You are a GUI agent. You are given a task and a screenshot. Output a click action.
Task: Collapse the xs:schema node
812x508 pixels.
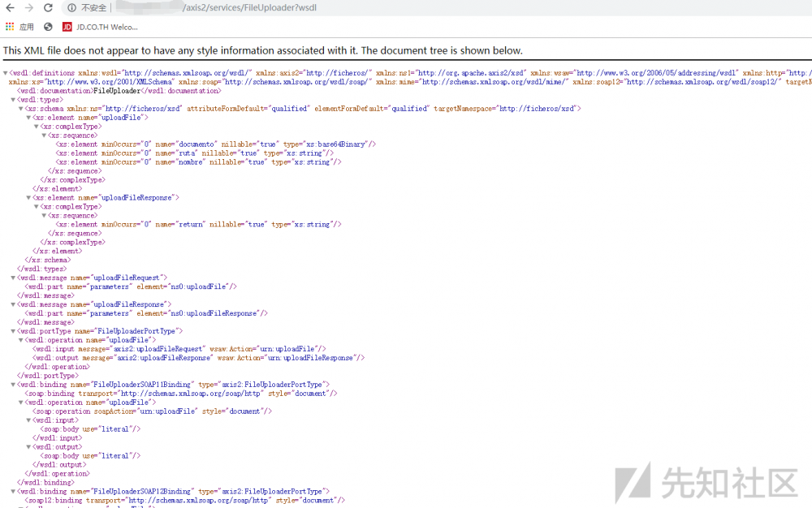point(21,109)
